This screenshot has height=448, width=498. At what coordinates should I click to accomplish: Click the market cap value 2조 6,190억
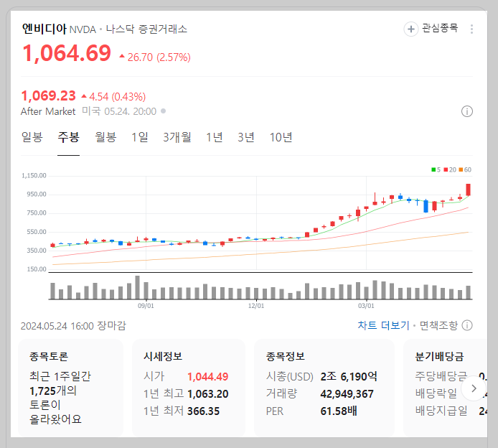coord(349,376)
